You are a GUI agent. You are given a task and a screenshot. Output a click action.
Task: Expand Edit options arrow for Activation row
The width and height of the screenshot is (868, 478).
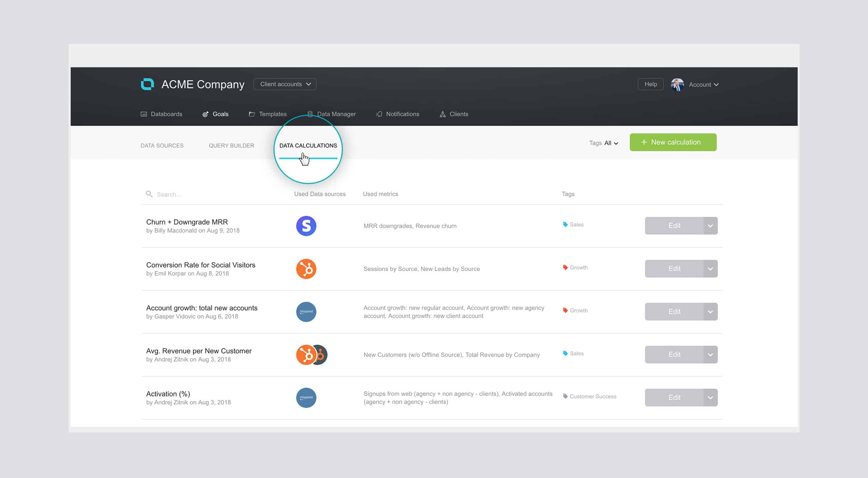tap(710, 398)
